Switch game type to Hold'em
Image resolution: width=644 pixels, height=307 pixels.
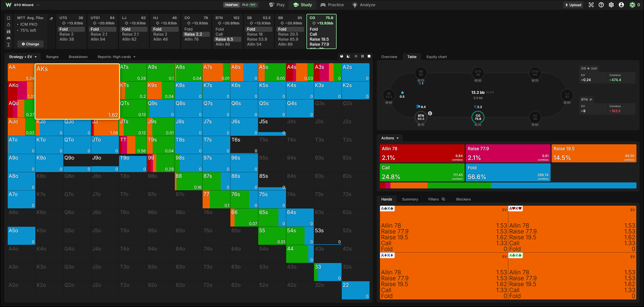pos(231,5)
